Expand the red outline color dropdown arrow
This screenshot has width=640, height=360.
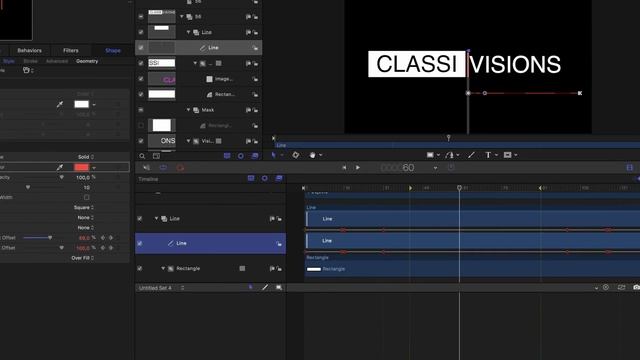tap(94, 167)
